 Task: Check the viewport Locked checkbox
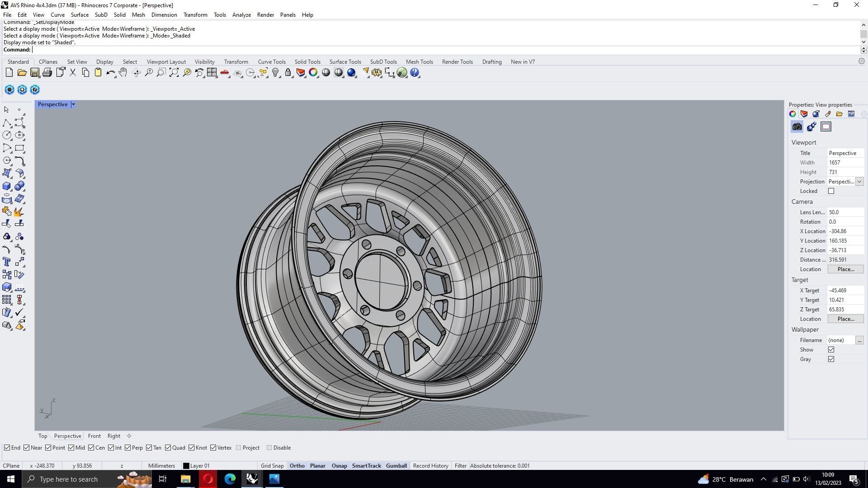point(831,191)
